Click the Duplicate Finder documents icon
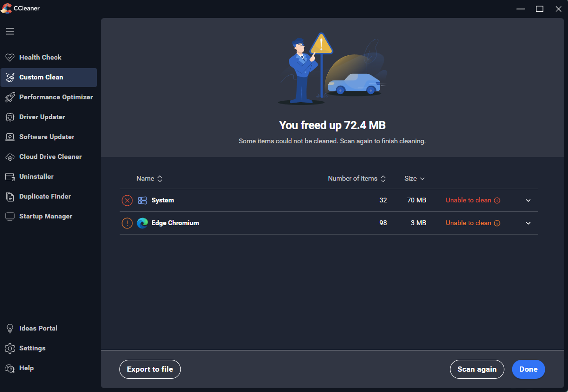568x392 pixels. [x=10, y=196]
